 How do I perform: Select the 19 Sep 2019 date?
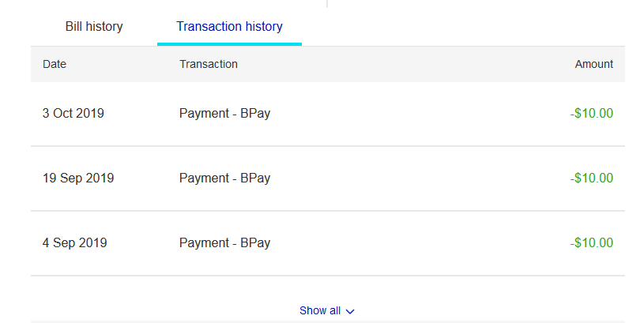(78, 178)
